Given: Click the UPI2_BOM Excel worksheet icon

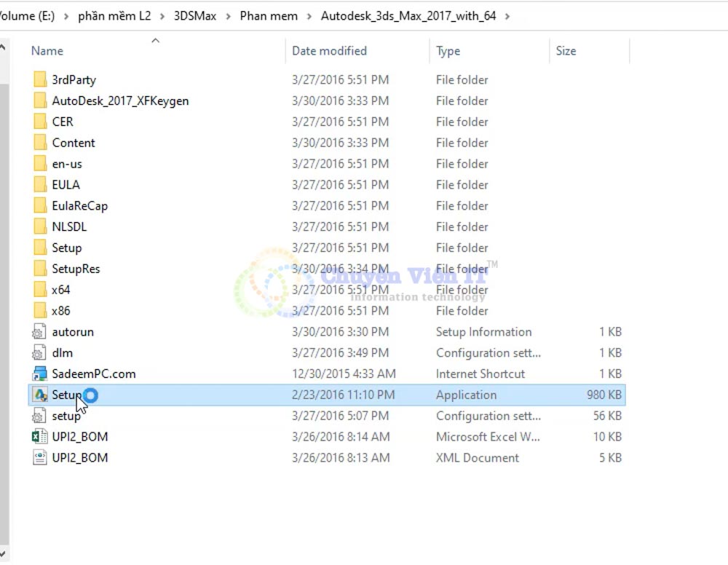Looking at the screenshot, I should point(40,436).
